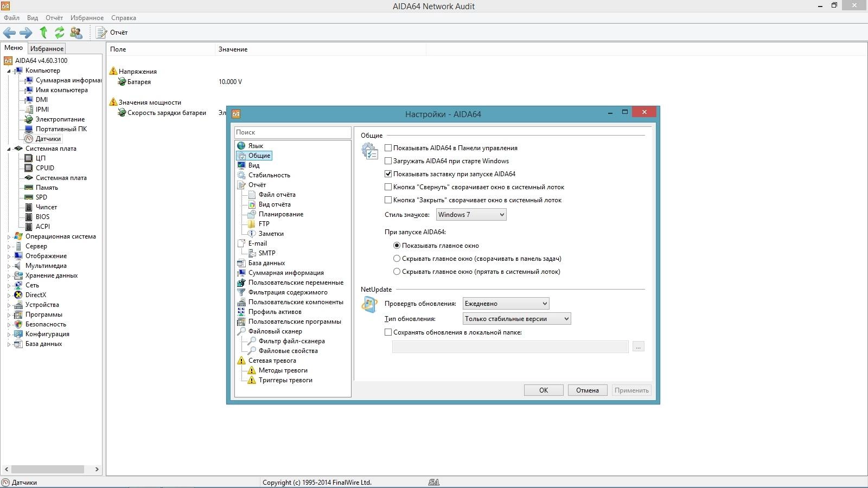Open FTP settings page
Viewport: 868px width, 488px height.
click(x=264, y=224)
